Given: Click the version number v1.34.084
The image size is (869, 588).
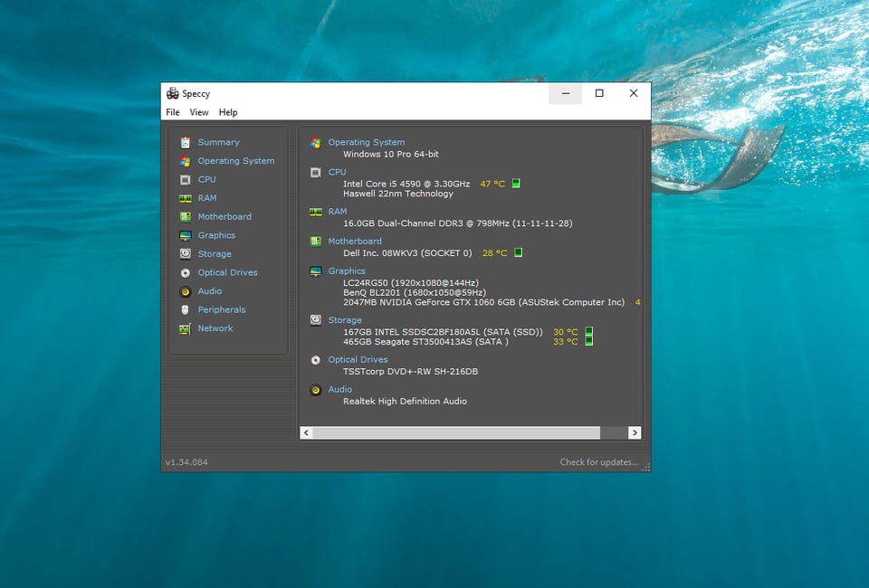Looking at the screenshot, I should pos(186,462).
